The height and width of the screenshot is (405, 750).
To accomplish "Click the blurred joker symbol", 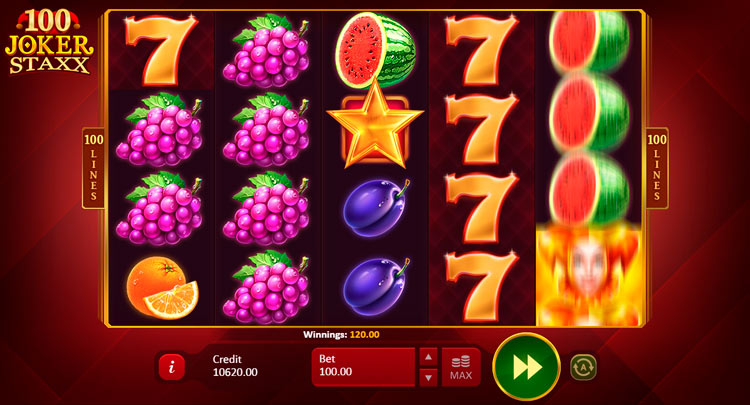I will click(589, 277).
